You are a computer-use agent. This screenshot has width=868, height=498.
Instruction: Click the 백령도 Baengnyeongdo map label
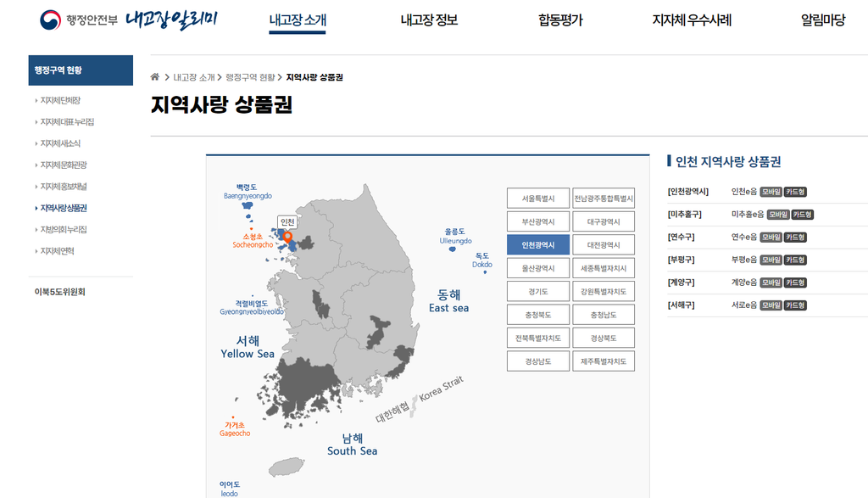[x=248, y=191]
